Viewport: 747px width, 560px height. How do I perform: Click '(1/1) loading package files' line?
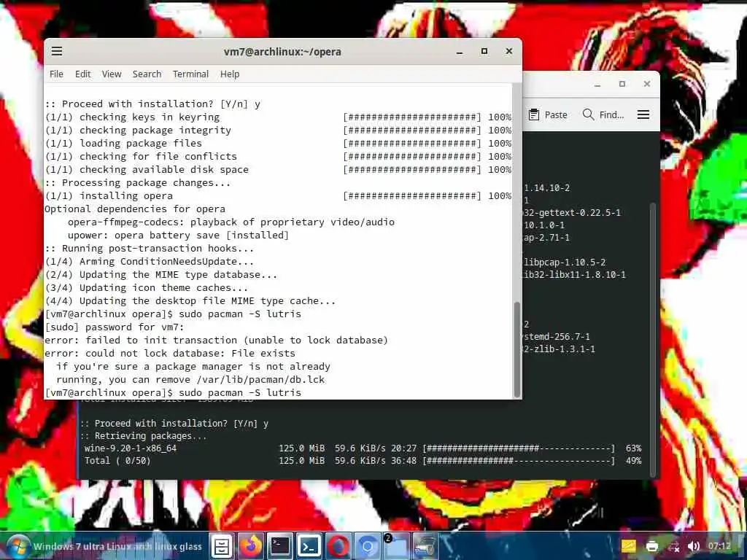(x=278, y=144)
